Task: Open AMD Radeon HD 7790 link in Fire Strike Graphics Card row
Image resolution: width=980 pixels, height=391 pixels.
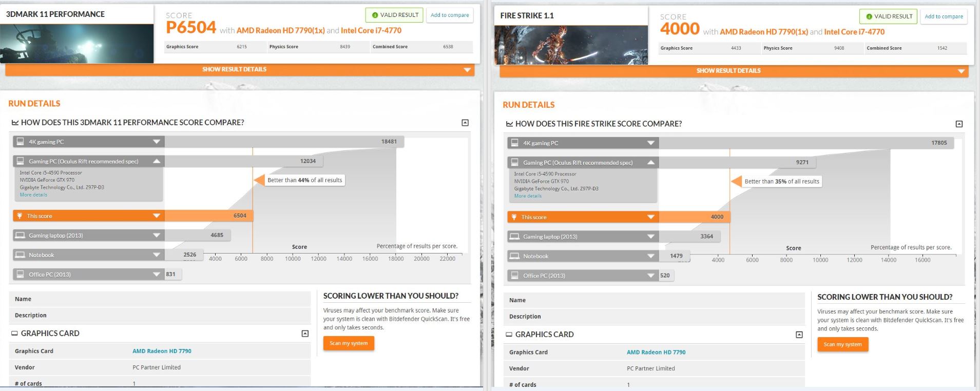Action: pyautogui.click(x=656, y=353)
